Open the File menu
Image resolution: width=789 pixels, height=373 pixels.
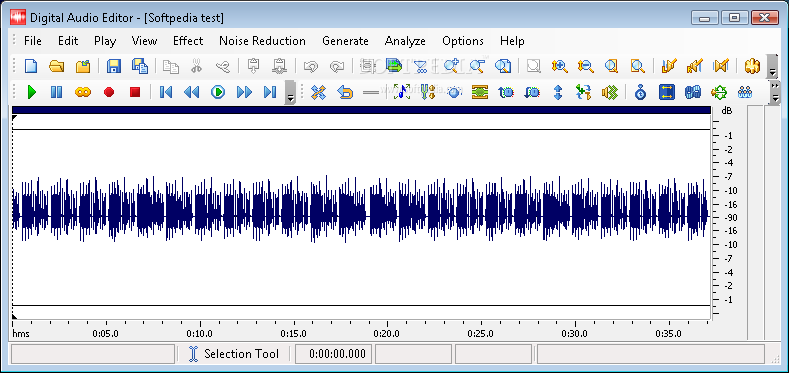pos(33,41)
